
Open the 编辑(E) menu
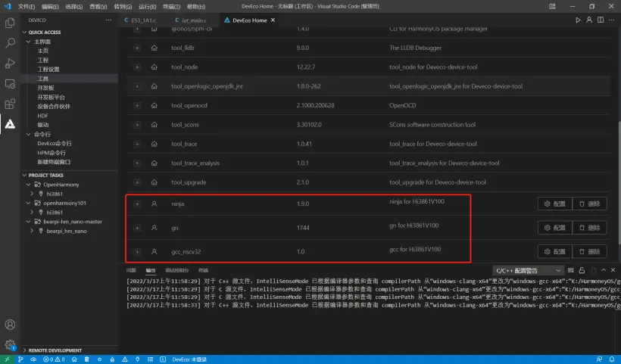click(x=50, y=6)
